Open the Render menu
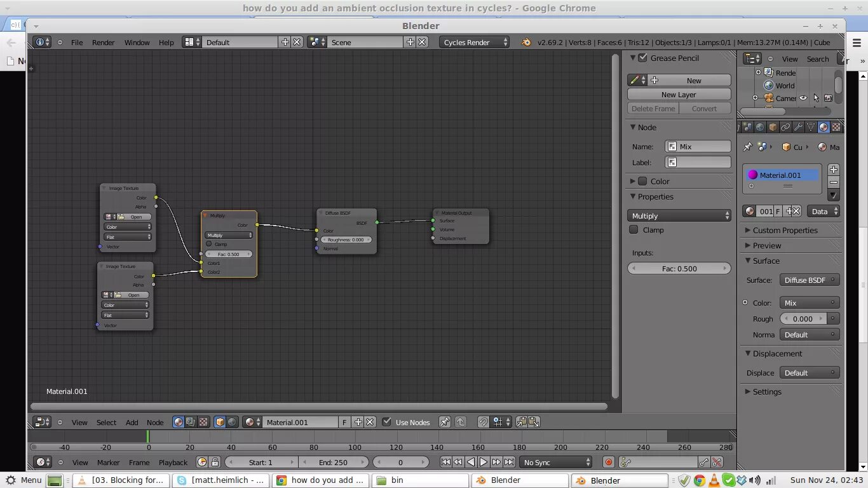This screenshot has height=488, width=868. pos(103,42)
